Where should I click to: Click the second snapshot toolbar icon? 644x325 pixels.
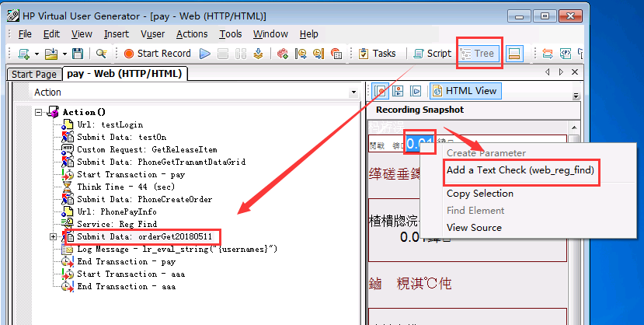click(398, 91)
